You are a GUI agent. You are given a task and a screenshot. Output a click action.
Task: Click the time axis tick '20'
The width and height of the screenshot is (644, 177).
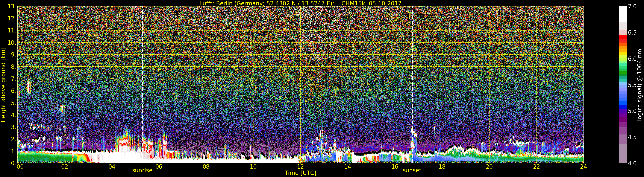[489, 166]
